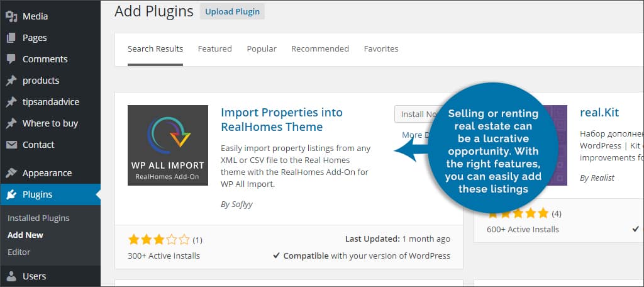Click the (4) rating count for real.Kit
Screen dimensions: 644x287
point(557,214)
